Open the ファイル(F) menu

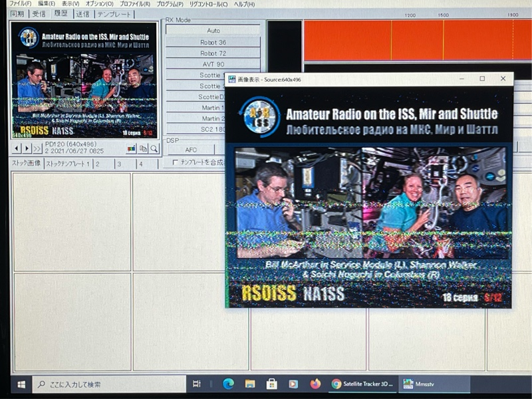point(21,4)
